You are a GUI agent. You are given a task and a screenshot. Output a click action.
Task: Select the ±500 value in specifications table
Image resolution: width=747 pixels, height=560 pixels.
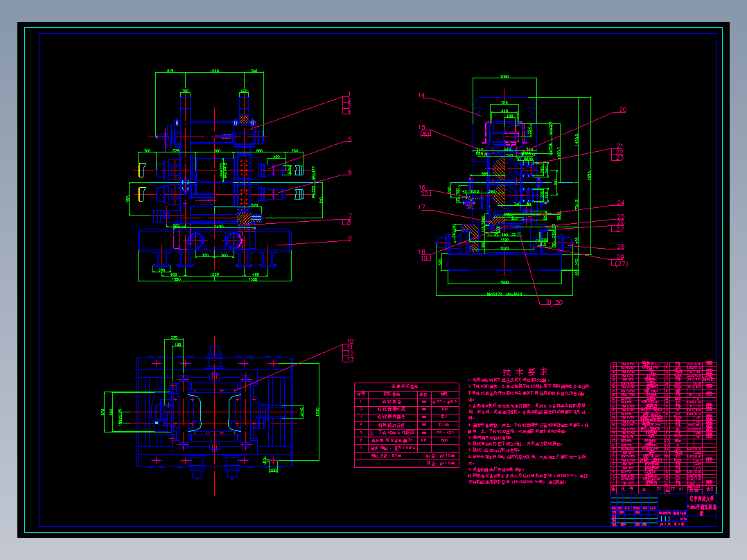[444, 425]
